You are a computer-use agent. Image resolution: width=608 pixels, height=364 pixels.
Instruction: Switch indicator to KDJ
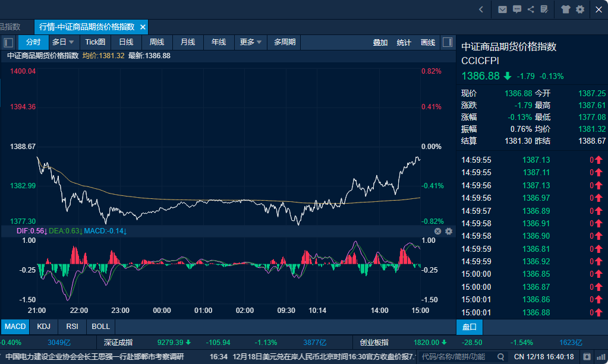point(43,327)
